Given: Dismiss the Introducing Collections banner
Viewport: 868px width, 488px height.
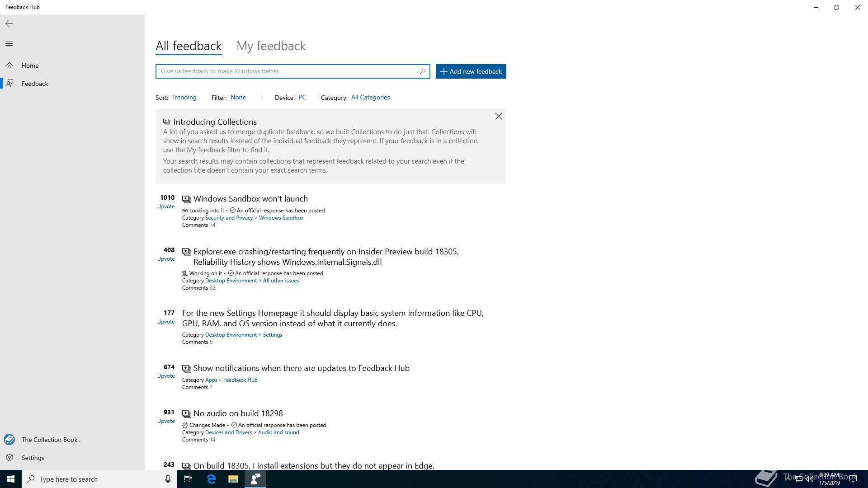Looking at the screenshot, I should 498,117.
